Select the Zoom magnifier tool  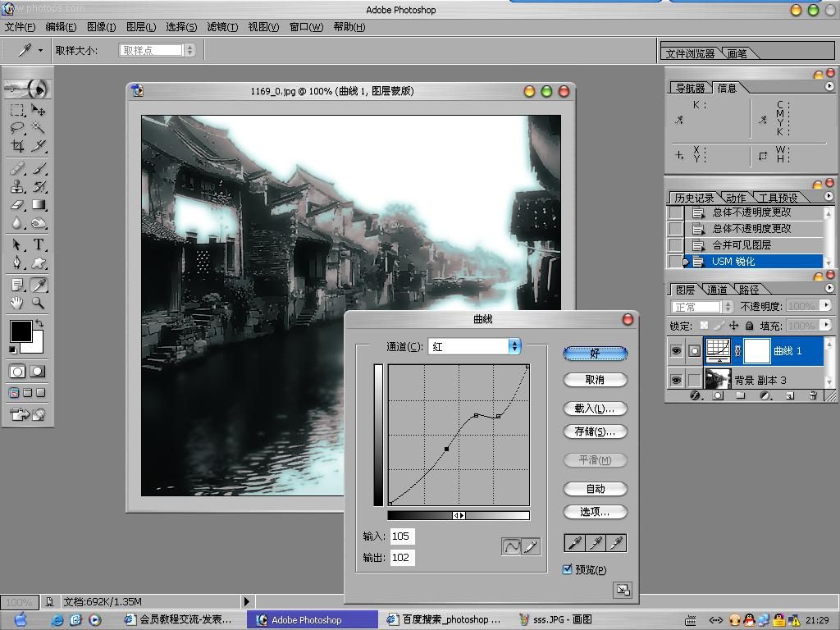38,304
